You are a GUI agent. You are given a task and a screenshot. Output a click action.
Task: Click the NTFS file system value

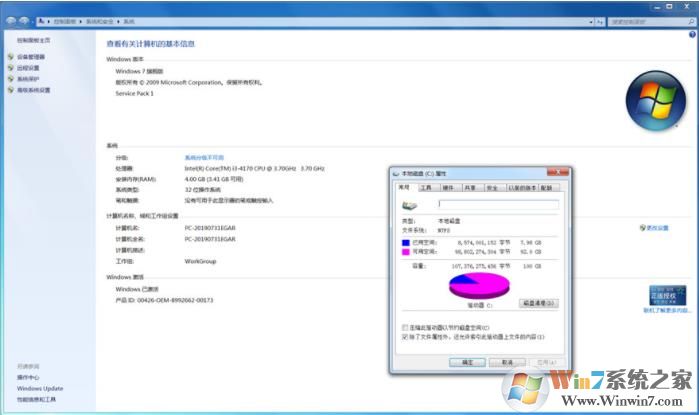(444, 230)
